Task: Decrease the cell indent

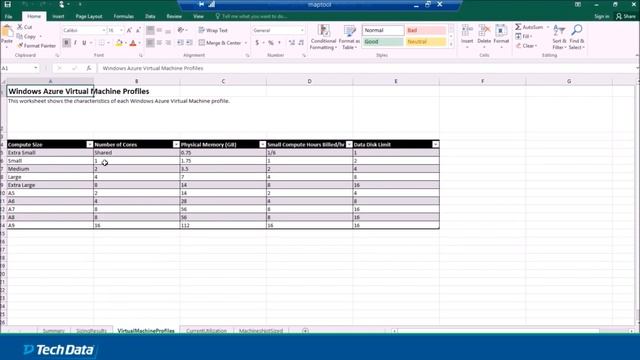Action: [180, 43]
